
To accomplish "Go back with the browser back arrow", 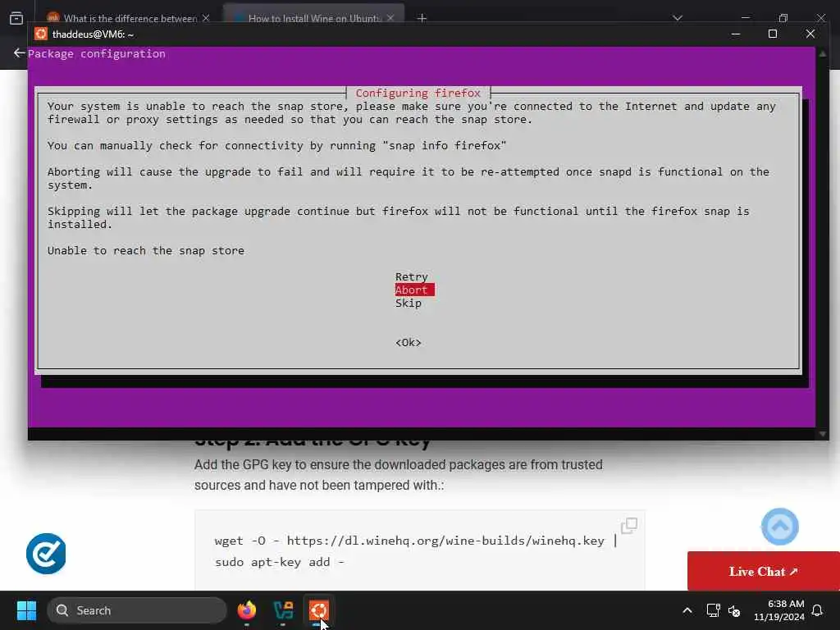I will (x=19, y=53).
